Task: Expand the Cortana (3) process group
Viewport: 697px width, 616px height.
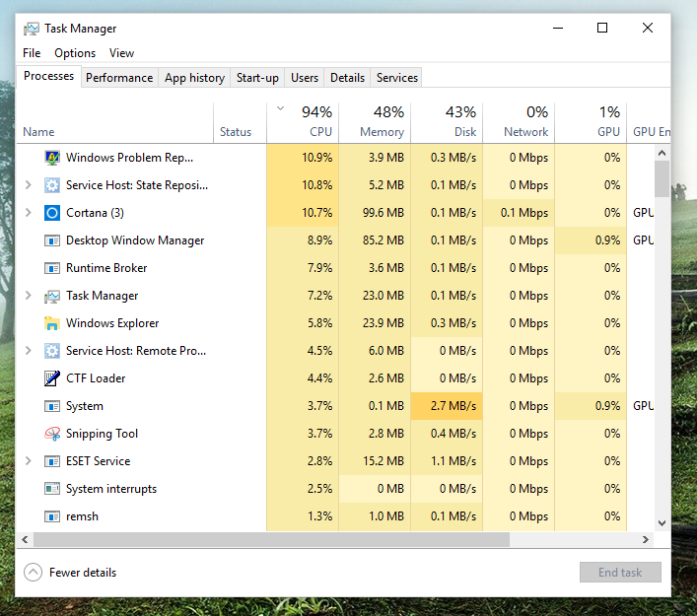Action: 29,213
